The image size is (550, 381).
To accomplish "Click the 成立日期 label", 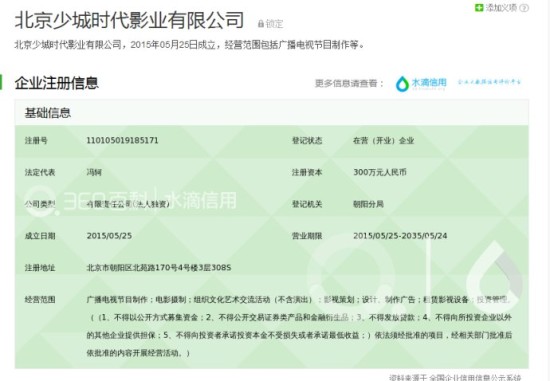I will [40, 236].
